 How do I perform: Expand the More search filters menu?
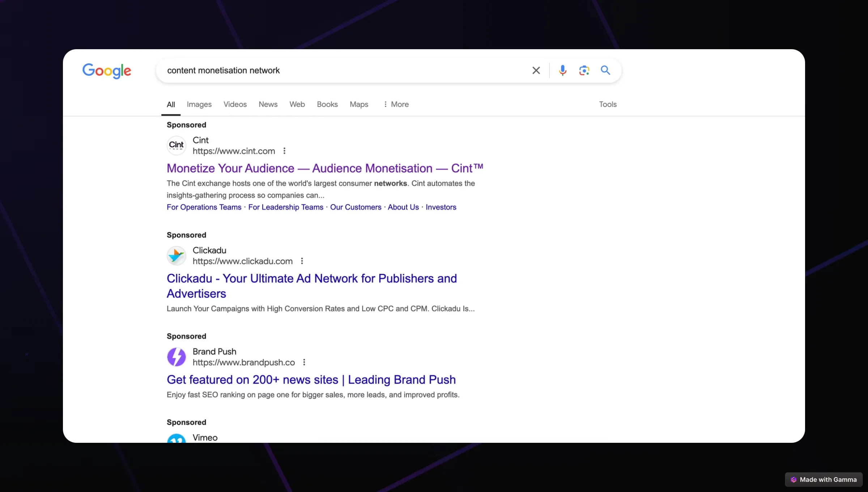(x=396, y=104)
